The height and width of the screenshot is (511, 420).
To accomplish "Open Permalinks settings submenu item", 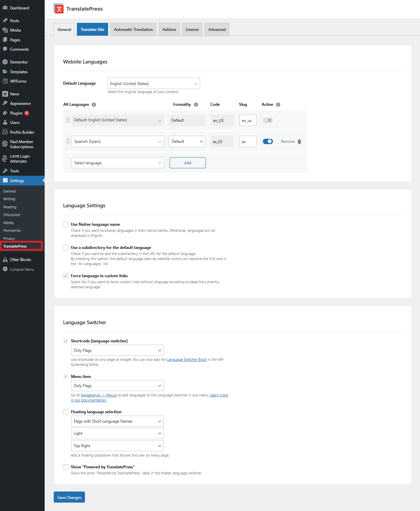I will click(x=12, y=230).
